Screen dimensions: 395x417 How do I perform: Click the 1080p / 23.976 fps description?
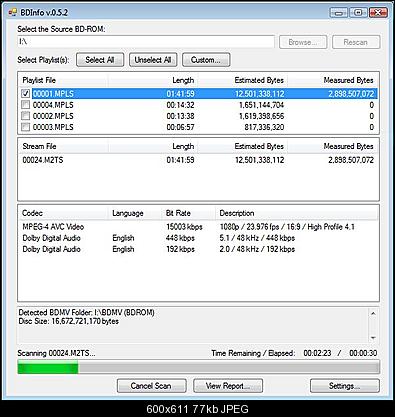click(287, 227)
